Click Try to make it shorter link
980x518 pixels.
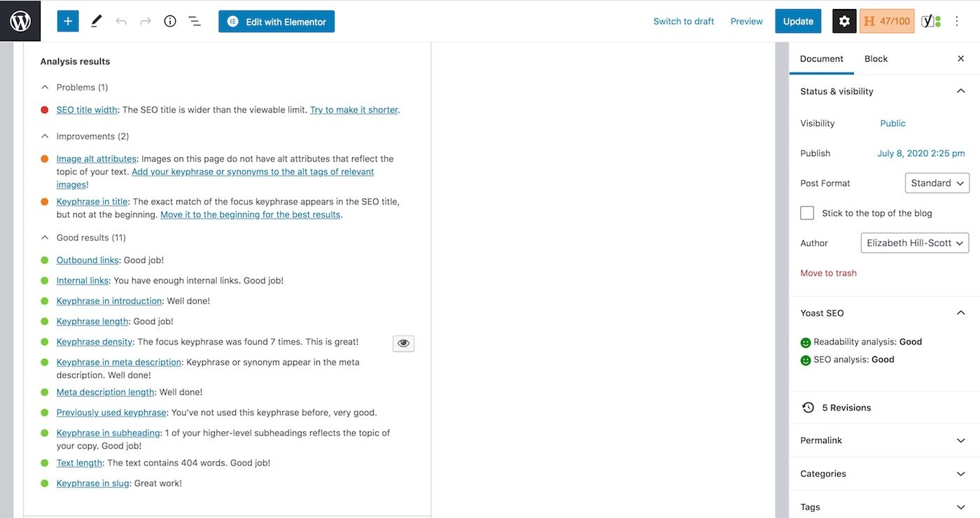click(354, 110)
